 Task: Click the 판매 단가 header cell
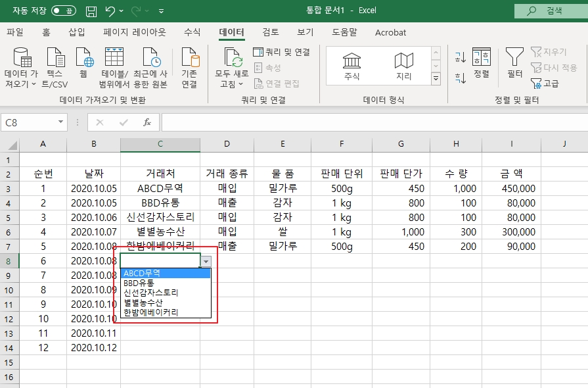(x=401, y=174)
